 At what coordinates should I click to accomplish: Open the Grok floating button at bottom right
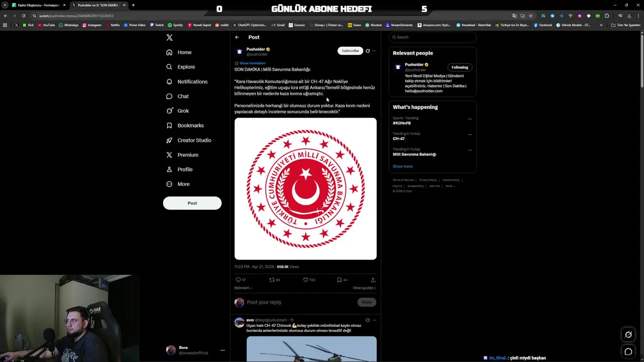pos(628,335)
